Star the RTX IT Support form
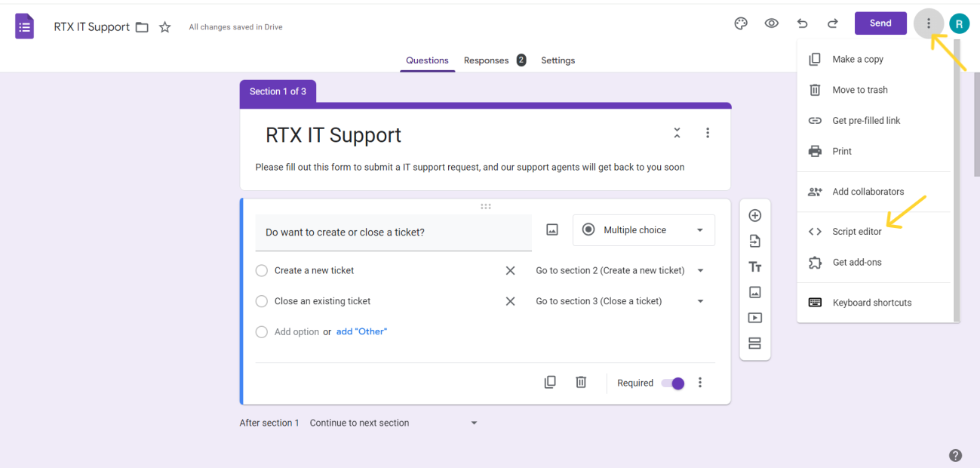The height and width of the screenshot is (468, 980). click(164, 26)
